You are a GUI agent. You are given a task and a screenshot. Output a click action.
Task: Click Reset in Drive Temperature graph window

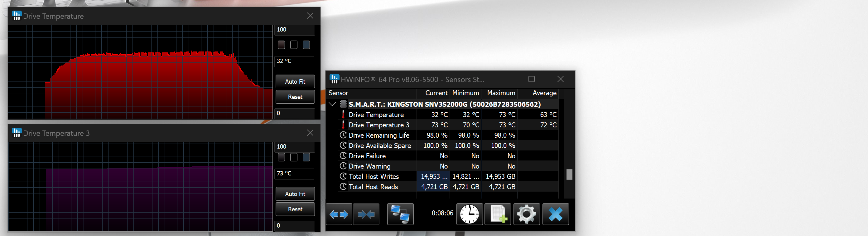point(295,97)
